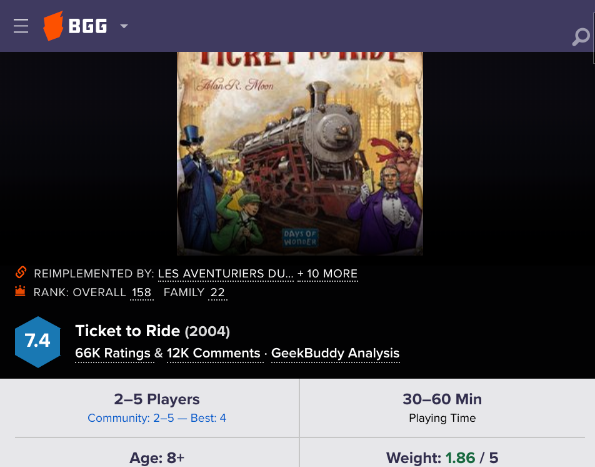Open GeekBuddy Analysis
The image size is (595, 467).
pos(335,353)
